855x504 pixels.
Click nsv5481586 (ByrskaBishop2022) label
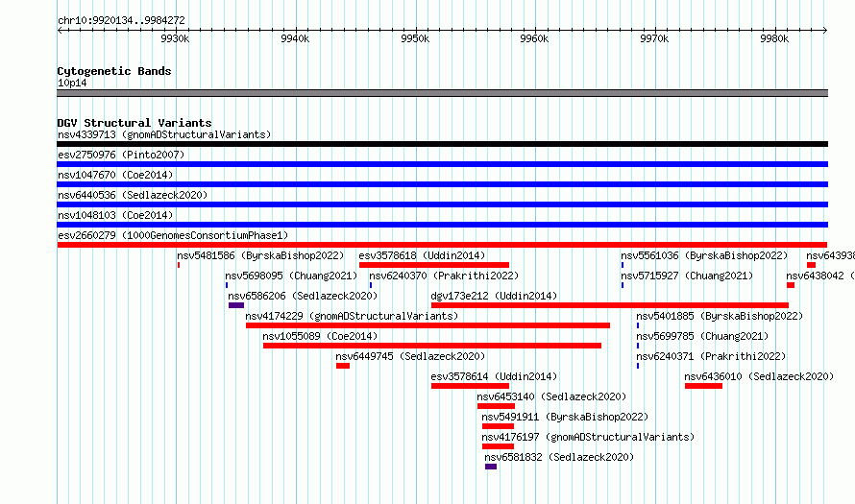point(260,255)
